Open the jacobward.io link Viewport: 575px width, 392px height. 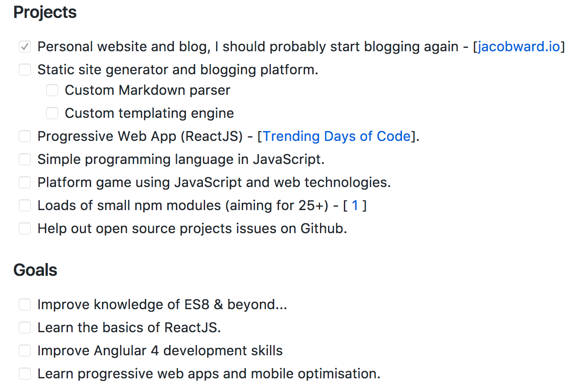519,47
